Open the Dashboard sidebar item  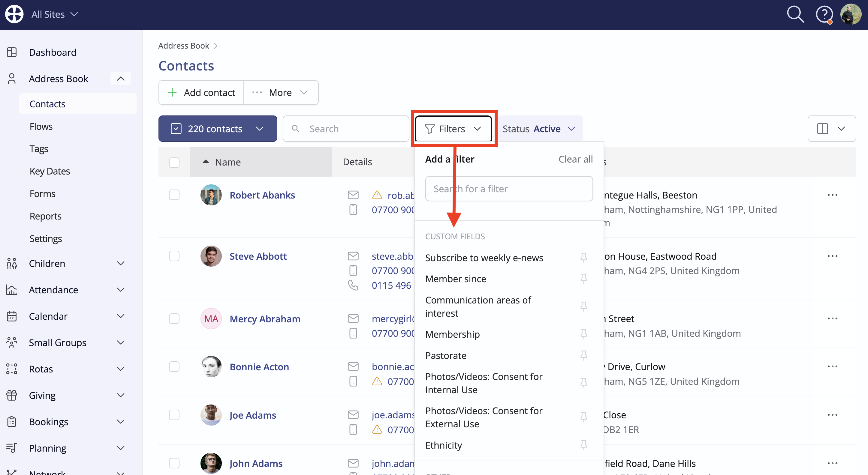coord(53,52)
